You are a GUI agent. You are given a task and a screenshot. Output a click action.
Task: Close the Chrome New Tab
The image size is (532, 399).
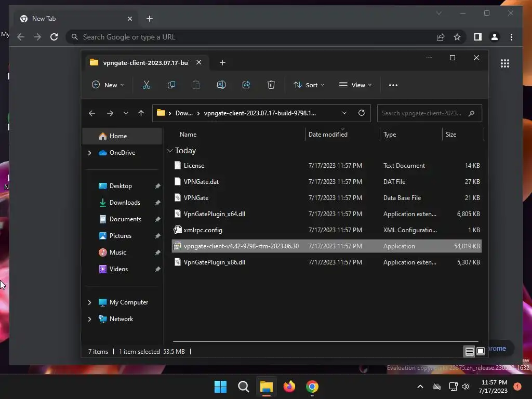129,19
